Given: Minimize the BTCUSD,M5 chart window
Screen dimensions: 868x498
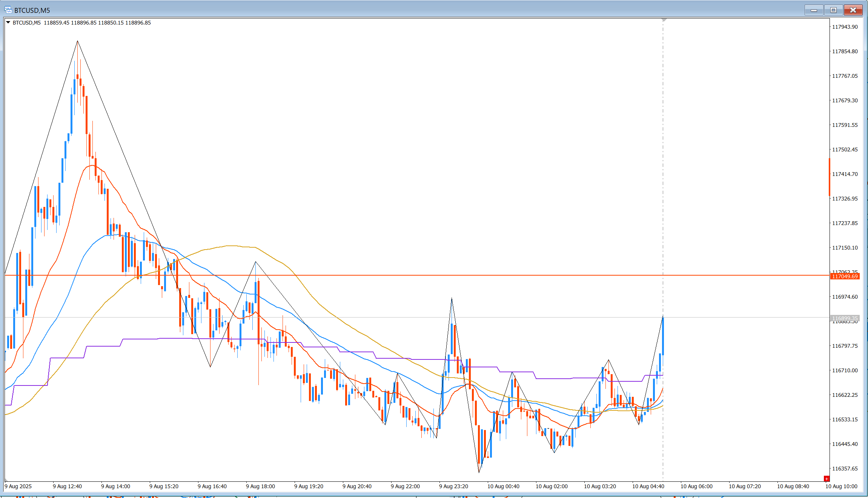Looking at the screenshot, I should click(x=814, y=10).
